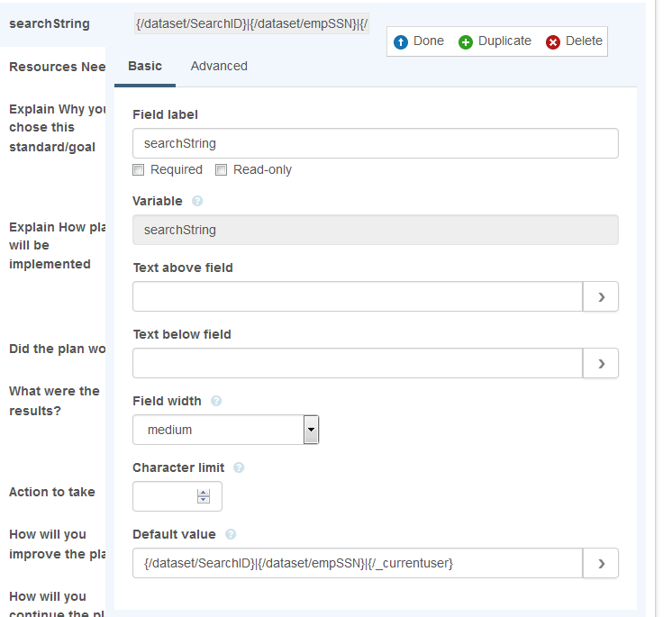Click the blue Done arrow icon
This screenshot has height=617, width=672.
[x=402, y=41]
